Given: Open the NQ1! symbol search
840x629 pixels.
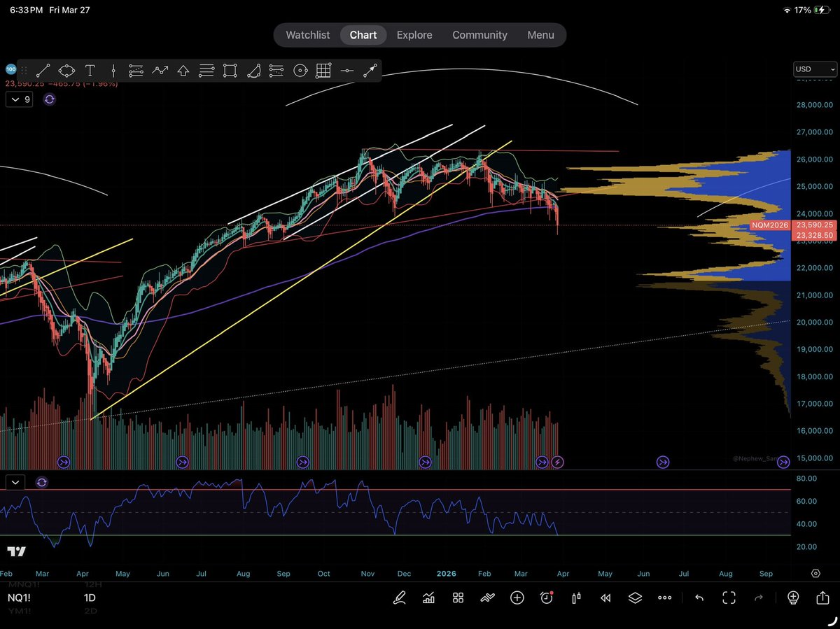Looking at the screenshot, I should point(19,598).
